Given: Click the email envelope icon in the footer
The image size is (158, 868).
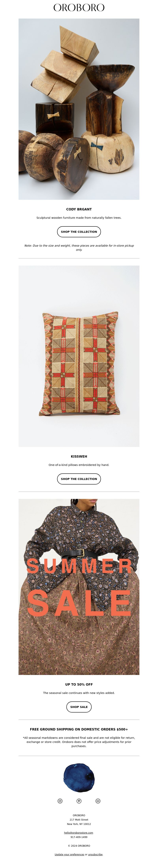Looking at the screenshot, I should (98, 801).
